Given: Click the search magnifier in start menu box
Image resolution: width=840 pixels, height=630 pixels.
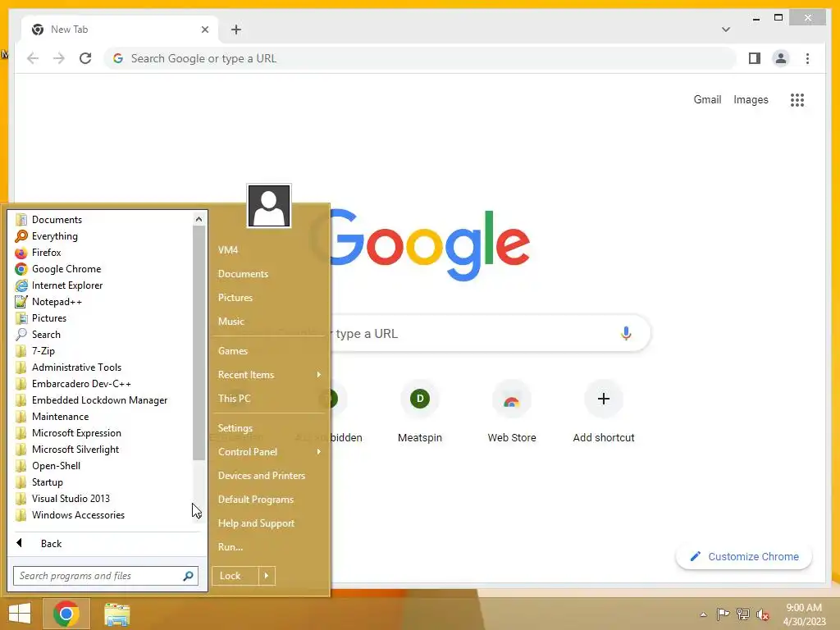Looking at the screenshot, I should coord(188,576).
